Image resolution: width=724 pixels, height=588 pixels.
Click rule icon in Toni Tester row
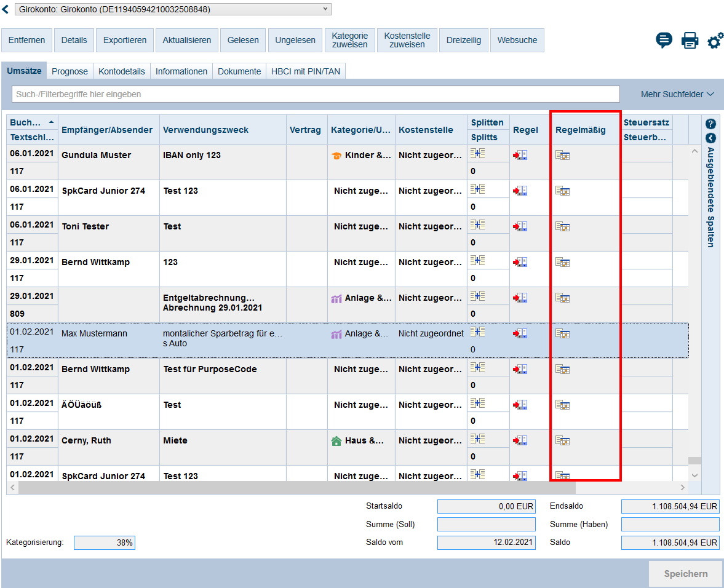(520, 226)
